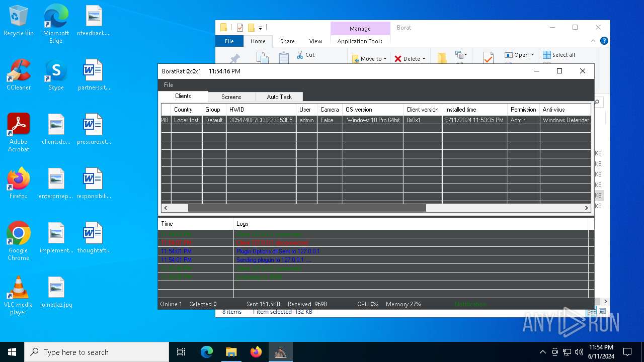The image size is (644, 362).
Task: Open the Share ribbon tab in Explorer
Action: tap(287, 41)
